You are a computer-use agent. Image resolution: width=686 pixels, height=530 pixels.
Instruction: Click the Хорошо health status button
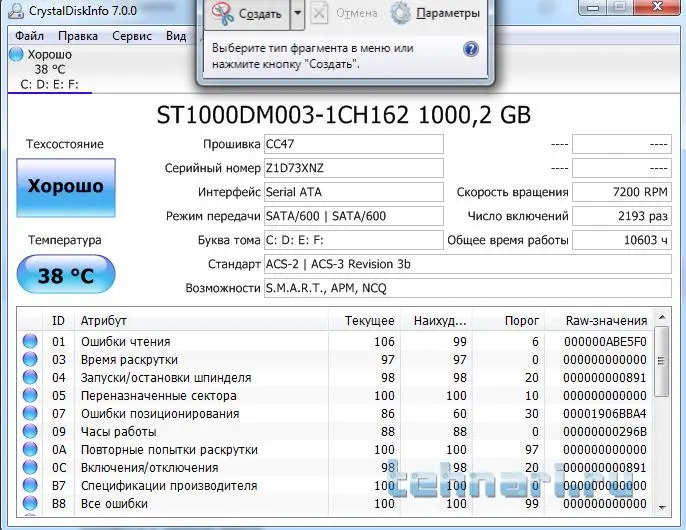point(66,188)
